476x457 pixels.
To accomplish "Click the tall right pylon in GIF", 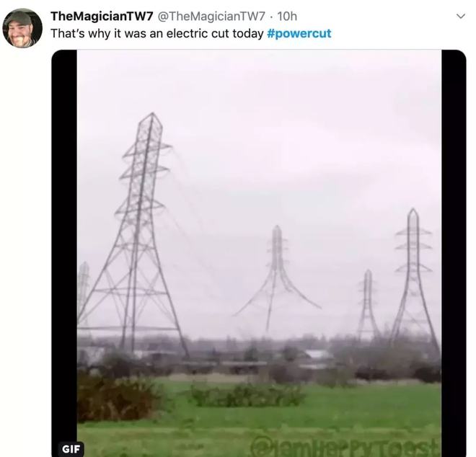I will [413, 274].
